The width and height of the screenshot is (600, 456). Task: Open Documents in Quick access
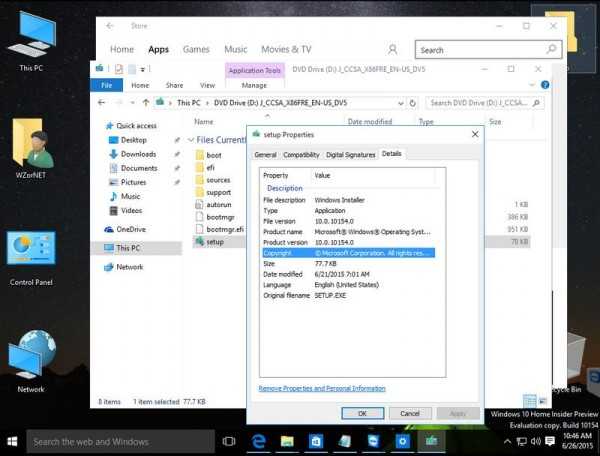coord(139,168)
